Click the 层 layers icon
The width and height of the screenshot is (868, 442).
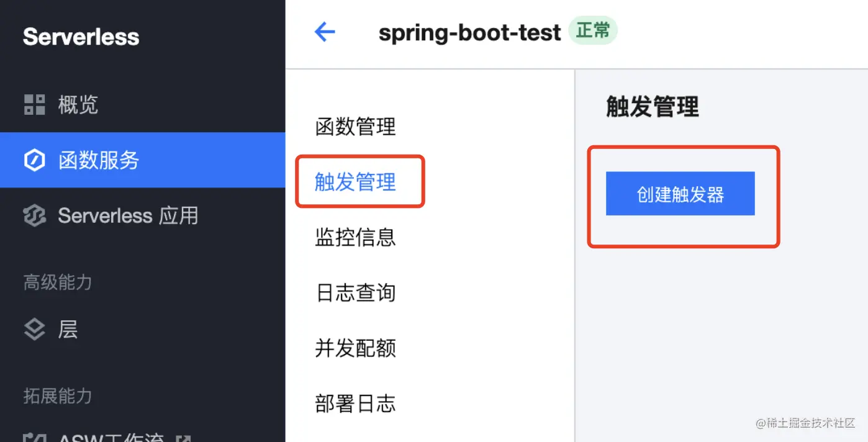tap(34, 329)
